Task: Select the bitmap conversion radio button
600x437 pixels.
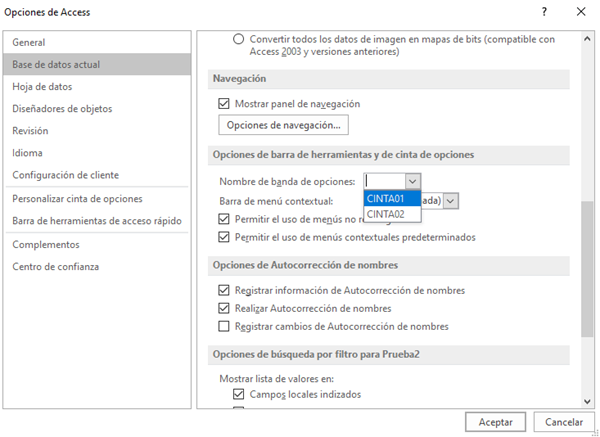Action: tap(239, 39)
